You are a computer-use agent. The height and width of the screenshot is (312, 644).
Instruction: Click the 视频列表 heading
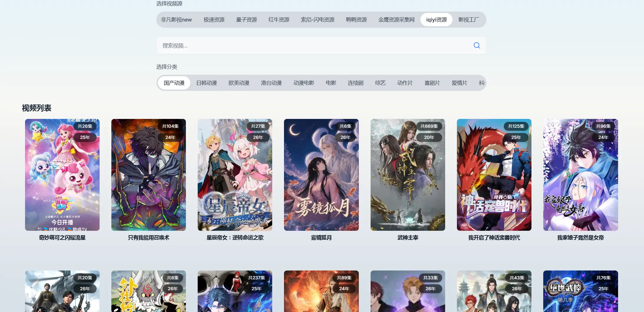37,108
